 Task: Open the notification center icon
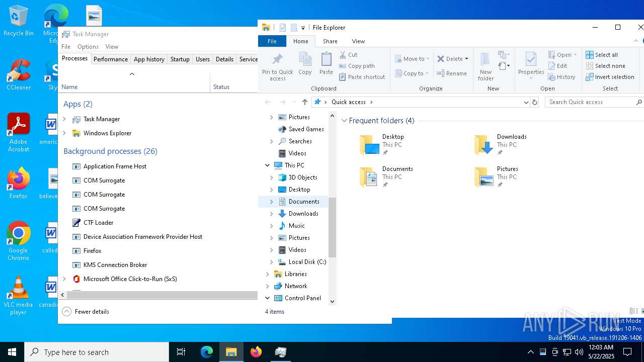tap(627, 352)
